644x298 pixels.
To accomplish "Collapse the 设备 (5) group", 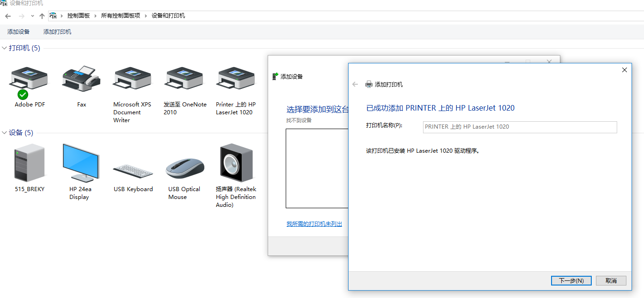I will point(5,133).
